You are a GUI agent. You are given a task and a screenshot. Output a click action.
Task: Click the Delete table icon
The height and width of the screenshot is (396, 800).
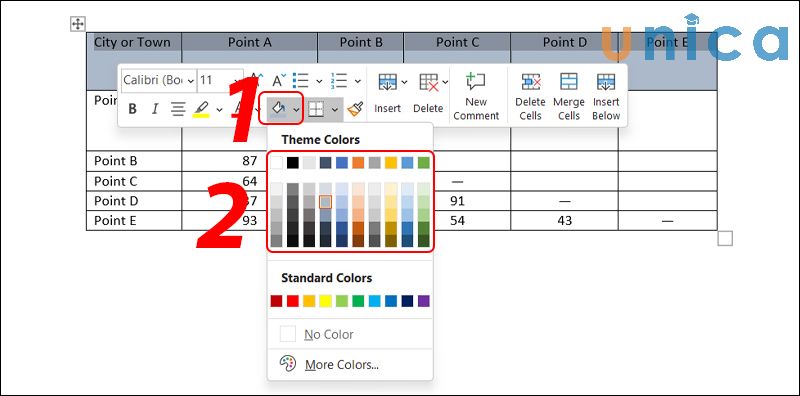[x=429, y=82]
